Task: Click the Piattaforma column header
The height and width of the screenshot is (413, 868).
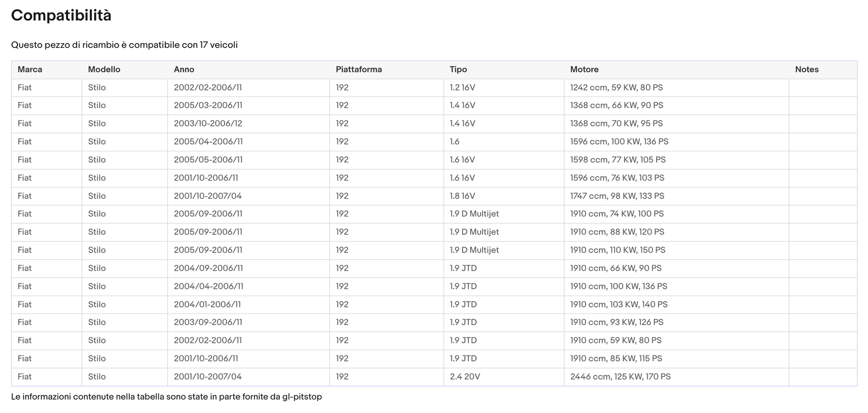Action: click(359, 70)
